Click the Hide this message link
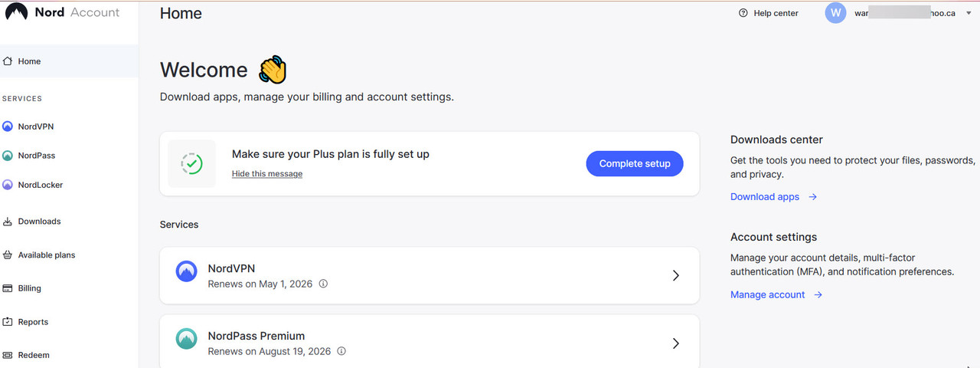 267,174
